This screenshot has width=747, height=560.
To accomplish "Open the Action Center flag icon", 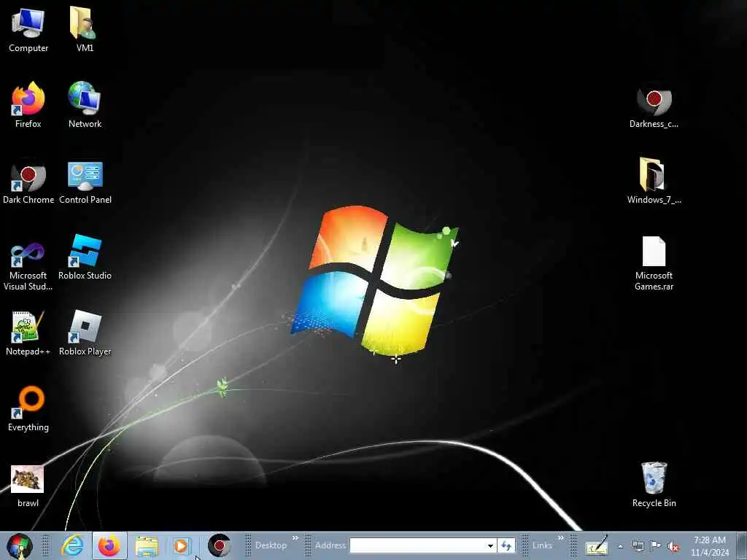I will click(656, 546).
